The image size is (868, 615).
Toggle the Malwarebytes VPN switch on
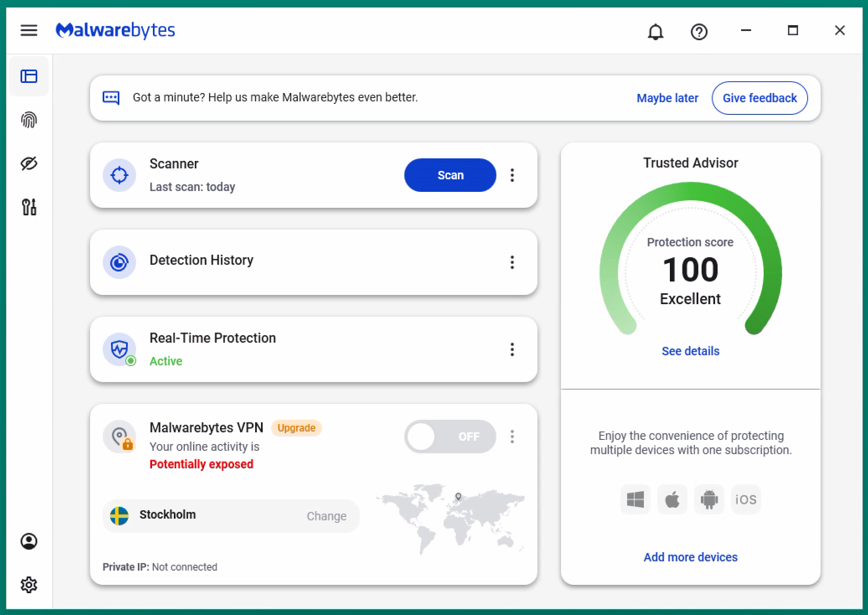point(450,437)
